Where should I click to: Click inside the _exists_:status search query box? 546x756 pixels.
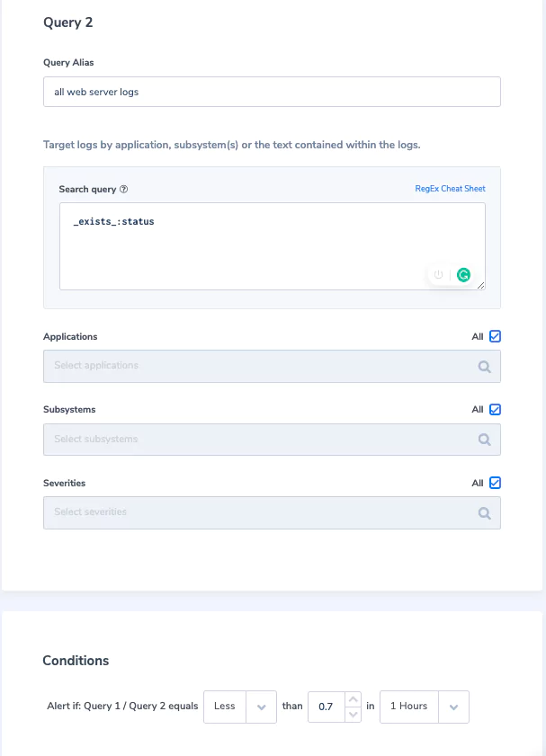(272, 246)
